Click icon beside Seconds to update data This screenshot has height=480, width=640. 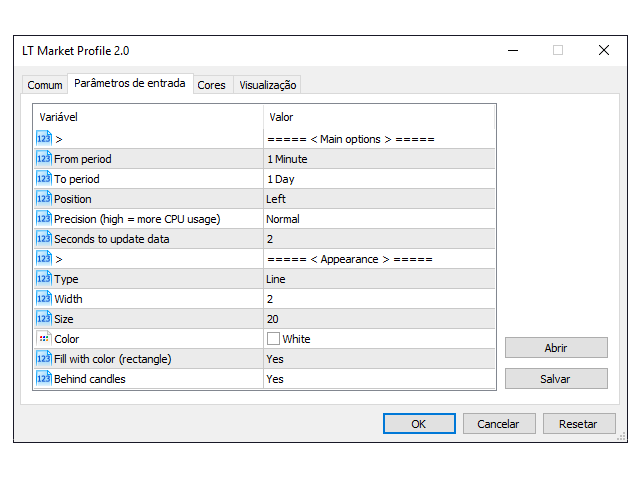pos(43,239)
